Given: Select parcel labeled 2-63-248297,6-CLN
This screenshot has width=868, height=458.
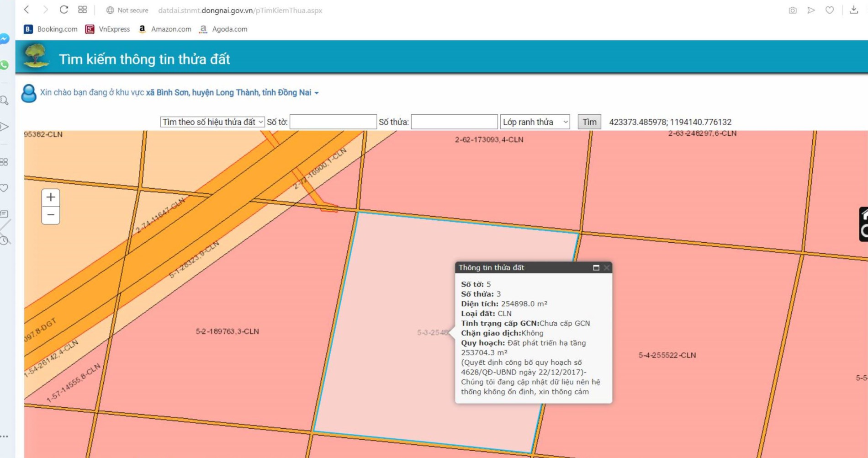Looking at the screenshot, I should coord(702,133).
